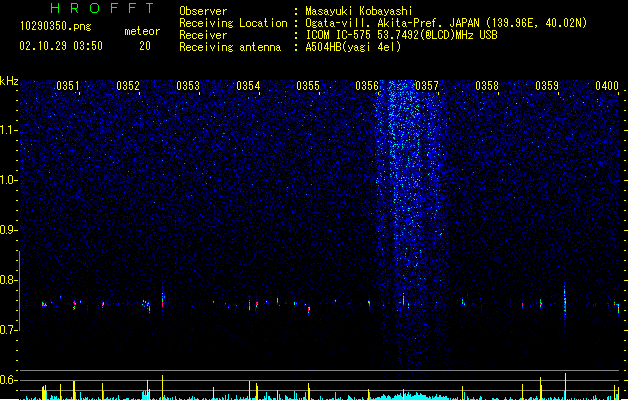This screenshot has height=400, width=629.
Task: Click the HROFFT title text
Action: click(103, 8)
